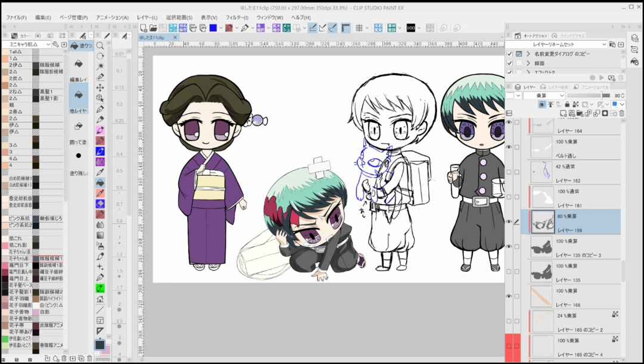Open the フィルター(I) menu

pyautogui.click(x=236, y=17)
